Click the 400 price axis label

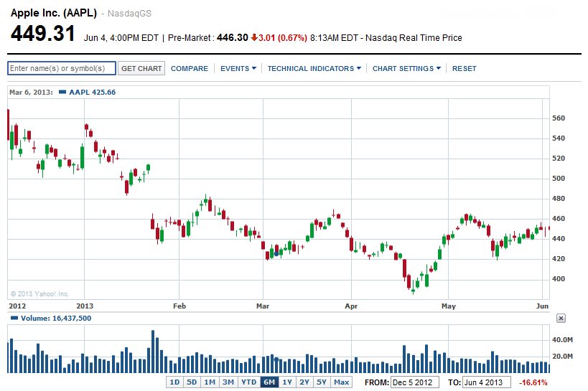pos(559,278)
